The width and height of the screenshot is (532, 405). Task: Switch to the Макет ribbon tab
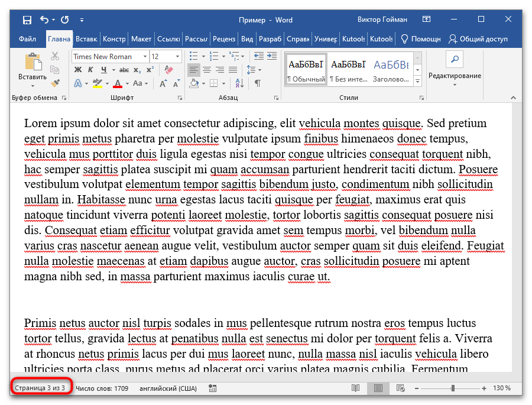[x=141, y=39]
